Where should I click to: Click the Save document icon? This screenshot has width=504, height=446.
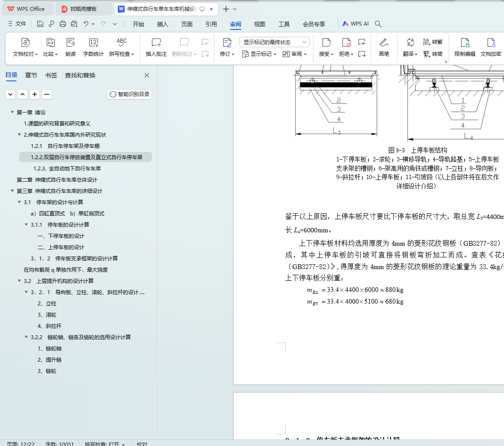(x=40, y=24)
